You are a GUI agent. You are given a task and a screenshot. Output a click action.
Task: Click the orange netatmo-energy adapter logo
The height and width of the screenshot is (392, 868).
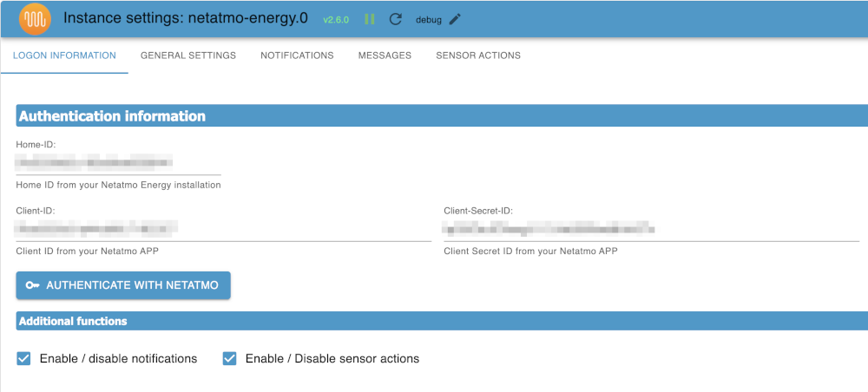[35, 19]
